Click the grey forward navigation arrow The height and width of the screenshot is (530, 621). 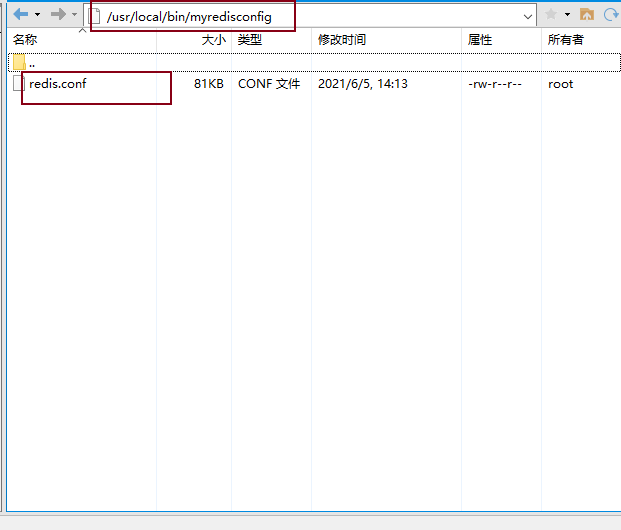point(58,15)
